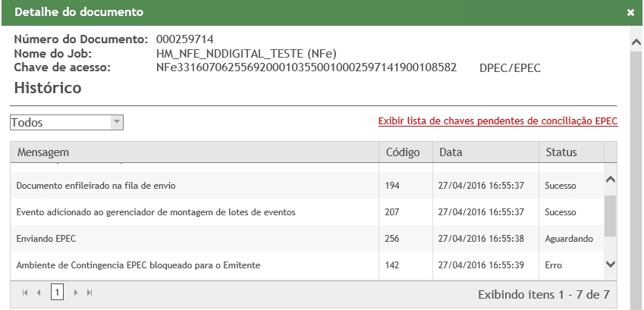The image size is (644, 310).
Task: Close the Detalhe do documento dialog
Action: [630, 14]
